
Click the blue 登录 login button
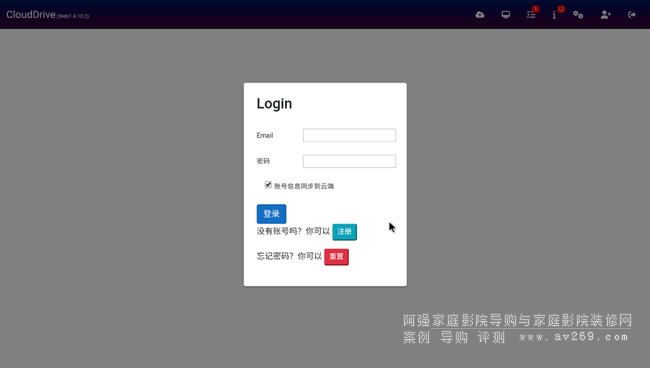(x=272, y=214)
